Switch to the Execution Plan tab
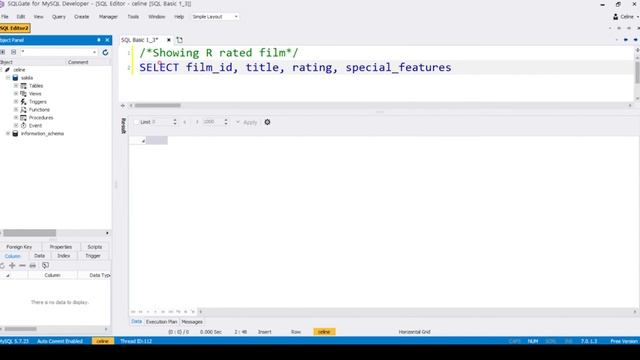This screenshot has height=360, width=640. coord(162,322)
